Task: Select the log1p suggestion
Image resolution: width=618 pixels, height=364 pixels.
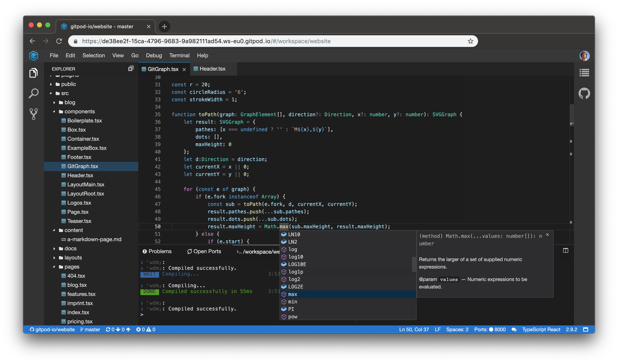Action: coord(348,272)
